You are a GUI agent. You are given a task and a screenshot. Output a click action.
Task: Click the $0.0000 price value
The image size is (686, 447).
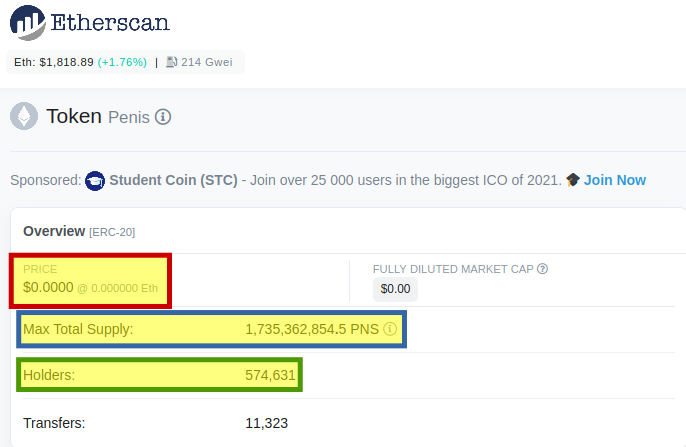tap(48, 287)
